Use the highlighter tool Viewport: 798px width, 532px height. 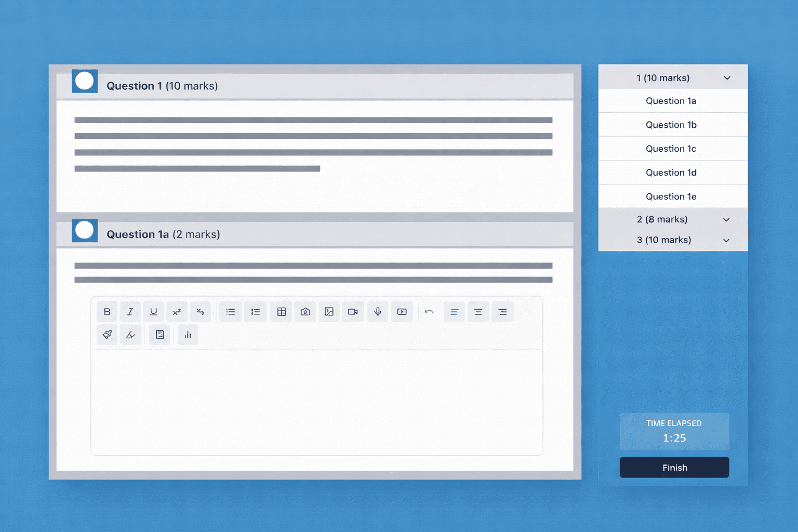click(130, 335)
